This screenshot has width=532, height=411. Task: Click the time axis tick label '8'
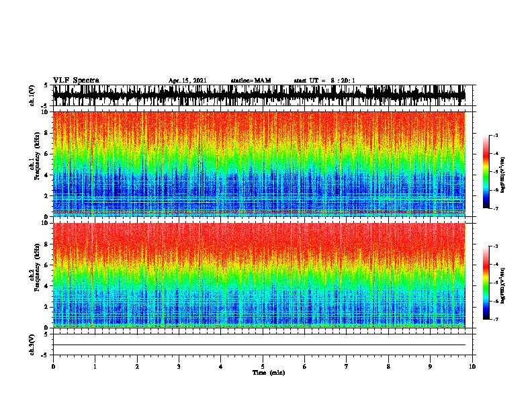point(388,367)
